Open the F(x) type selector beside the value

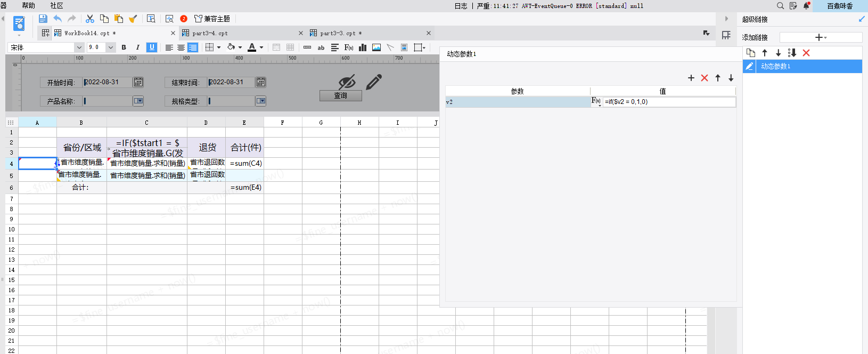596,101
